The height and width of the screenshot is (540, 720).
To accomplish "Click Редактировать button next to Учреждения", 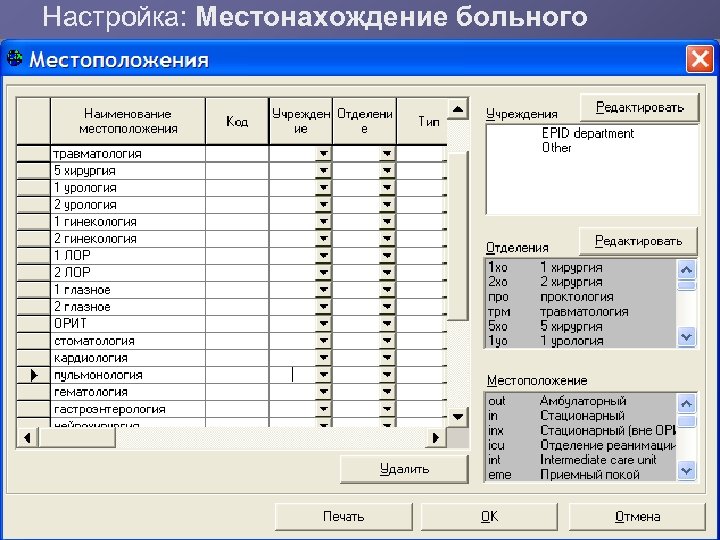I will [640, 107].
